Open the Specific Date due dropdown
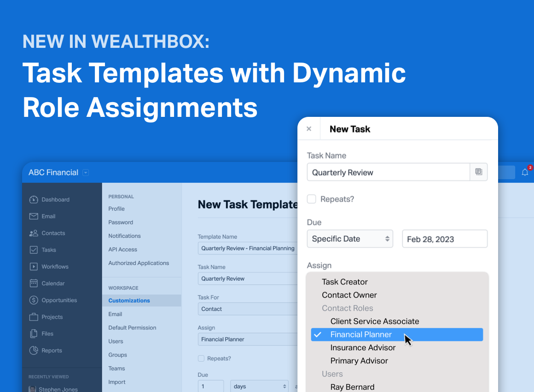The width and height of the screenshot is (534, 392). [x=350, y=239]
